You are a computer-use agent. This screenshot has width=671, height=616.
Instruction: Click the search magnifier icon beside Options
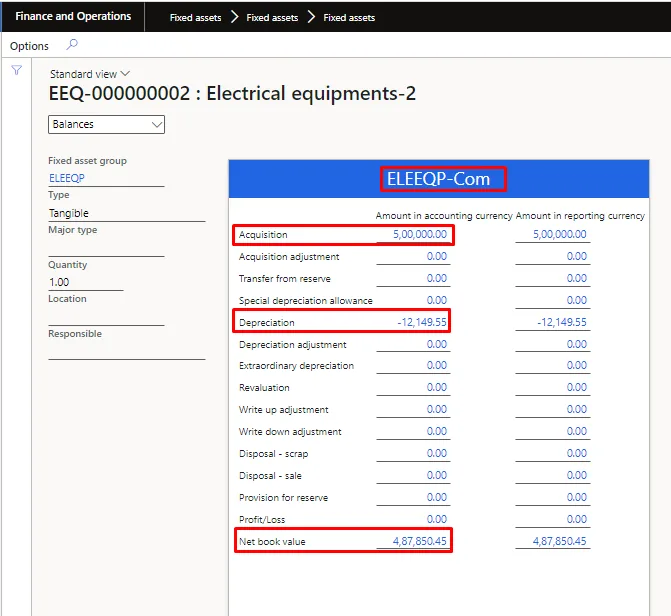coord(72,44)
